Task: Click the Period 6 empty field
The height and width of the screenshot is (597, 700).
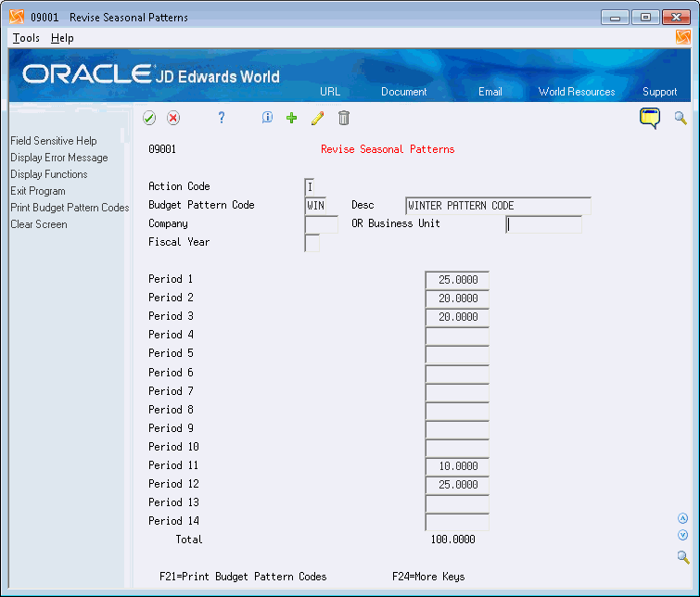Action: [x=457, y=374]
